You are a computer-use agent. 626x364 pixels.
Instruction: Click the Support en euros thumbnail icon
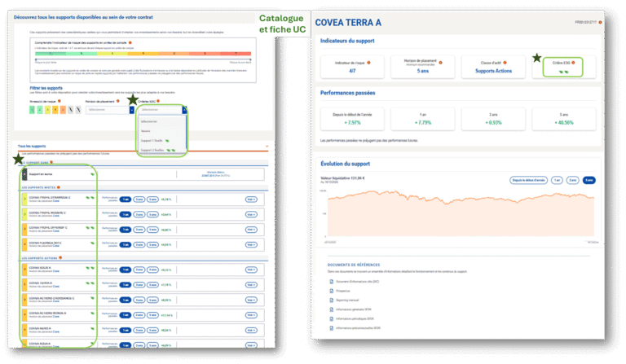tap(24, 174)
